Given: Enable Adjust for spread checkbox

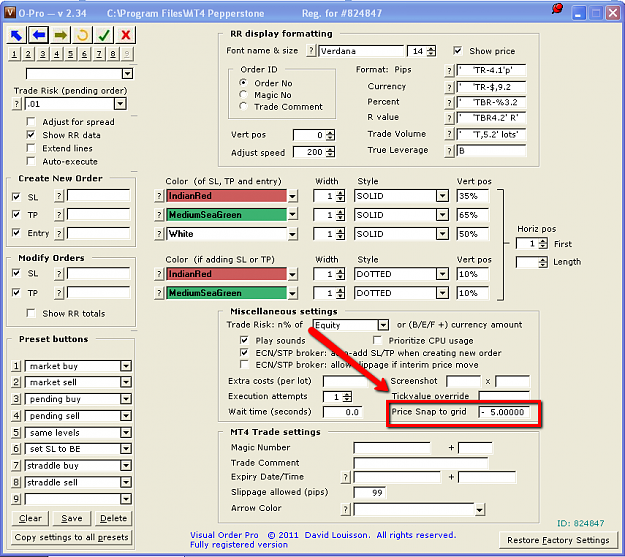Looking at the screenshot, I should (x=31, y=121).
